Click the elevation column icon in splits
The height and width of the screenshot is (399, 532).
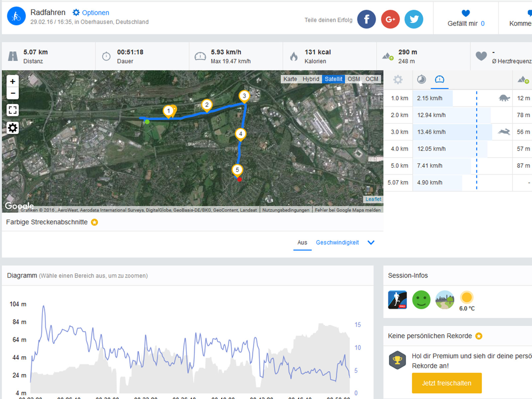pos(523,80)
